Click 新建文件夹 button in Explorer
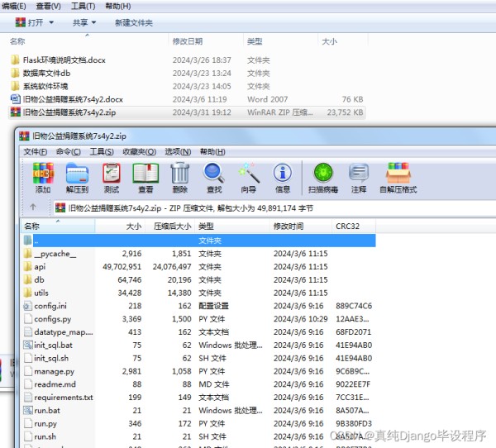496x448 pixels. point(133,23)
